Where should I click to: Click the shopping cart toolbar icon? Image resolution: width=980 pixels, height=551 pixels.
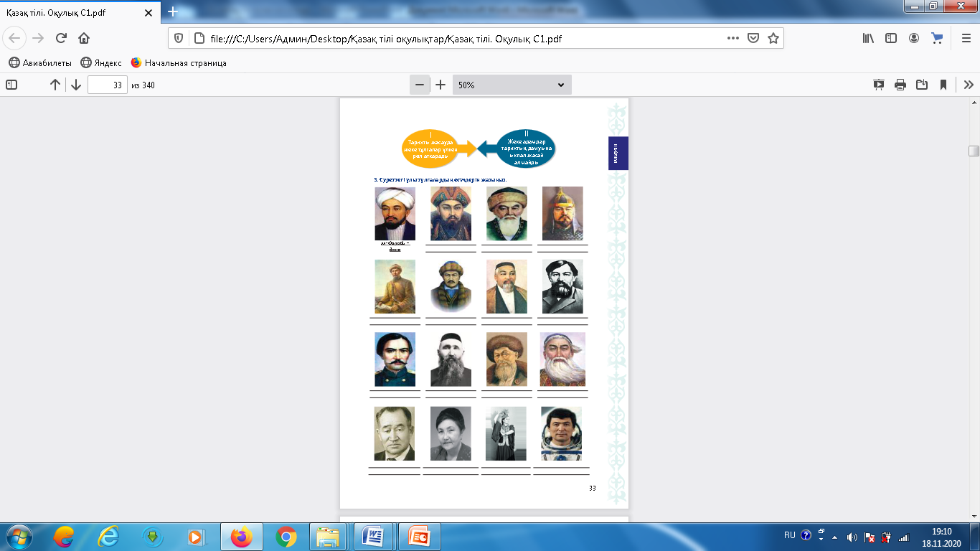937,38
